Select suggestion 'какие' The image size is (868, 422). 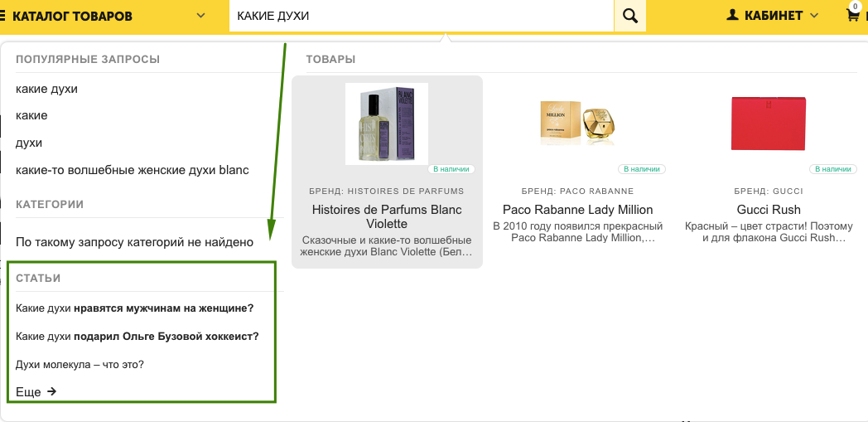pyautogui.click(x=31, y=116)
